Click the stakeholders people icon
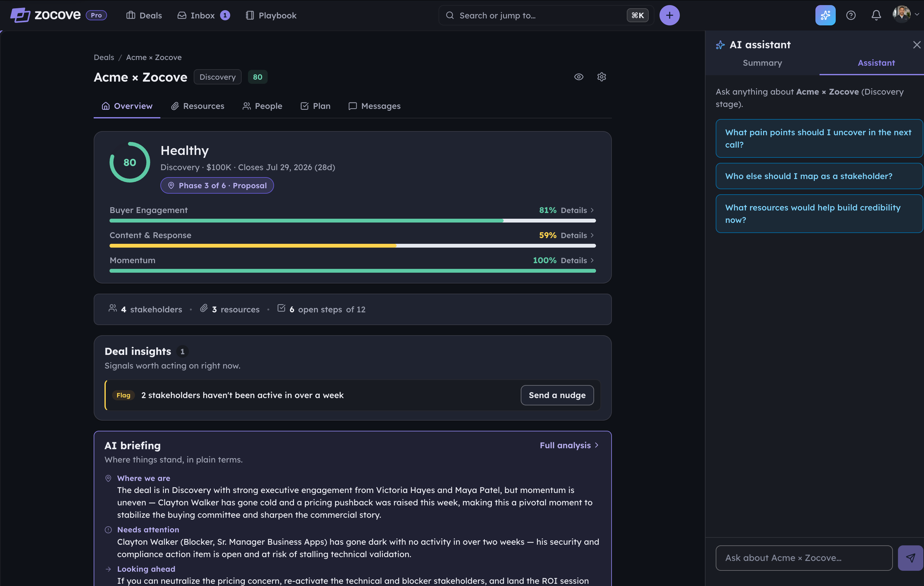 (112, 308)
